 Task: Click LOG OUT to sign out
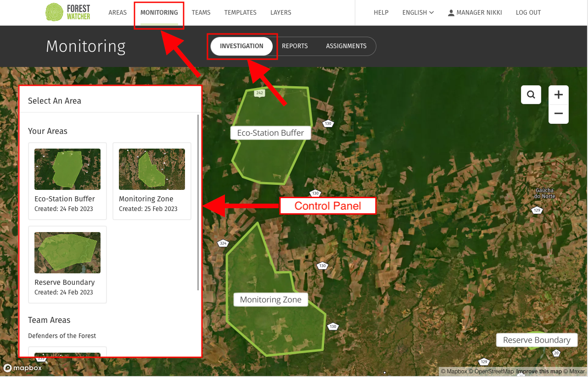click(x=528, y=12)
